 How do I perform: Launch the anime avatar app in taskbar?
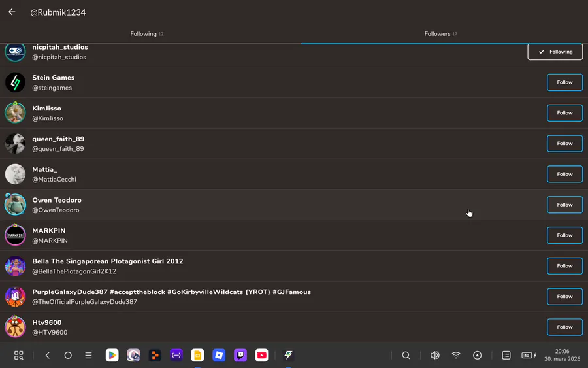click(133, 355)
